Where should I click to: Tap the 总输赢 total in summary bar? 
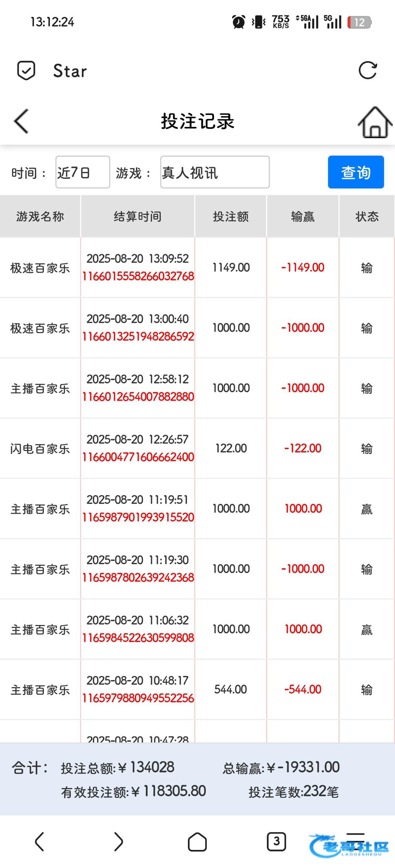click(281, 767)
